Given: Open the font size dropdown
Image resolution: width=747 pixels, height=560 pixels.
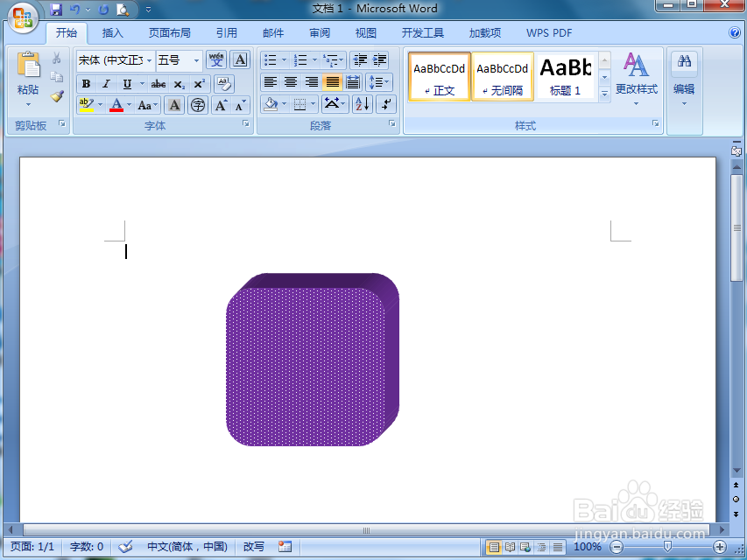Looking at the screenshot, I should (x=196, y=60).
